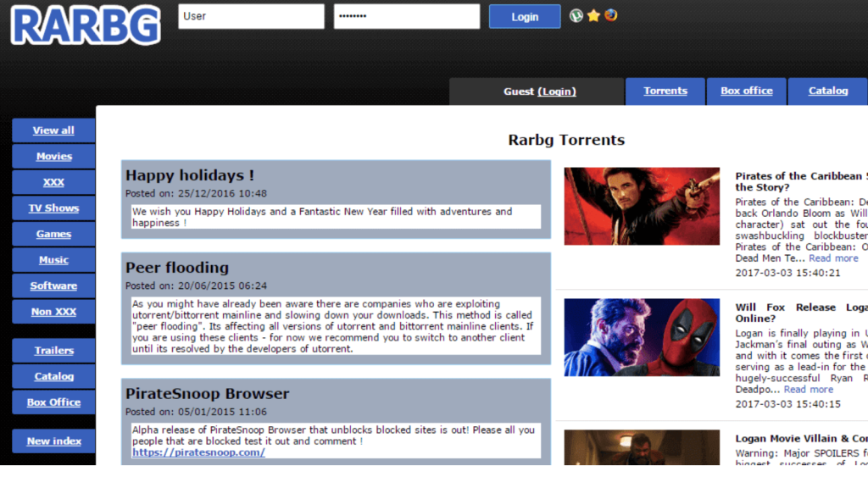Click timestamp 2017-03-03 15:40:21
The height and width of the screenshot is (488, 868).
787,274
